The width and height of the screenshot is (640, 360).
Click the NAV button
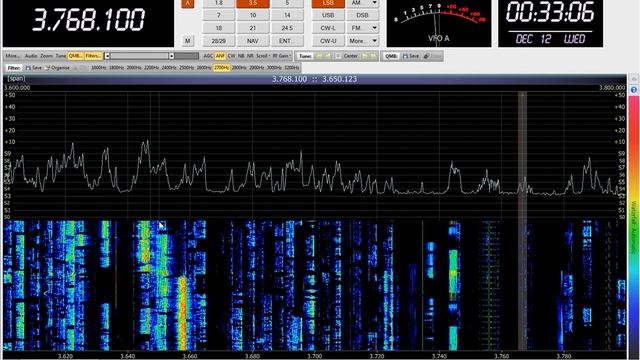click(253, 41)
